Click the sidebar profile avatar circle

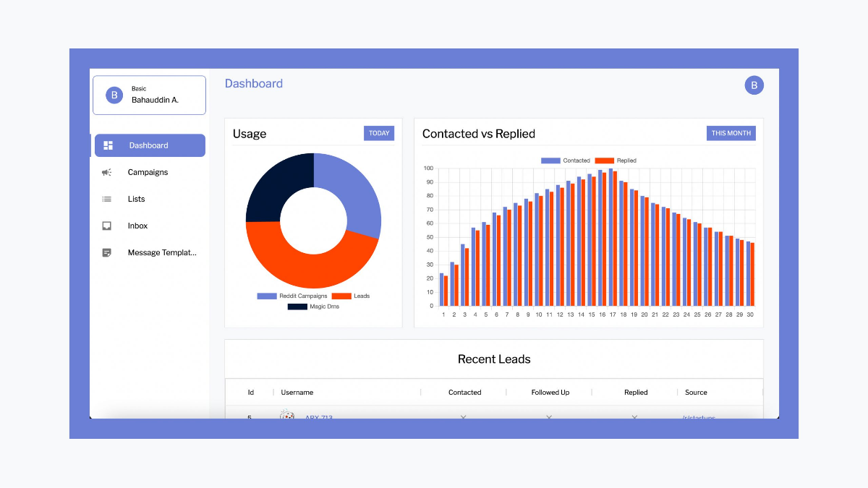tap(114, 95)
